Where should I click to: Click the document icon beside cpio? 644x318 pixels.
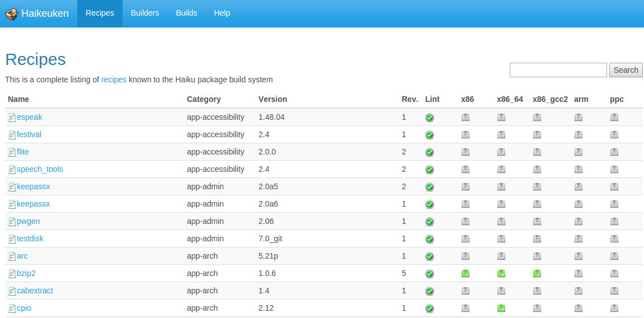12,308
